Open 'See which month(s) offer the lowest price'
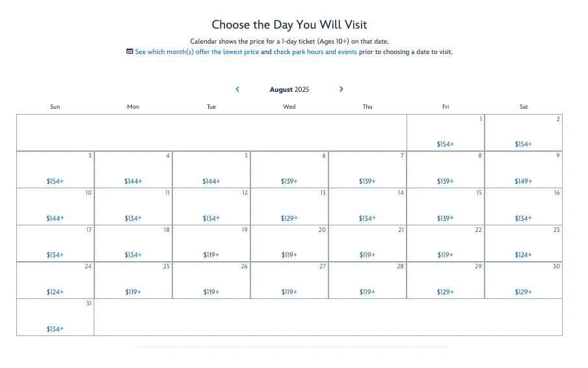The height and width of the screenshot is (368, 588). pyautogui.click(x=196, y=52)
